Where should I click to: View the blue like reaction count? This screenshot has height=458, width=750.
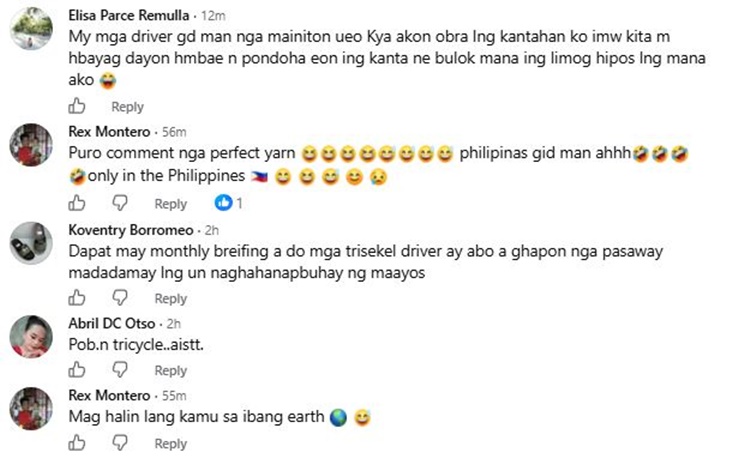(229, 203)
